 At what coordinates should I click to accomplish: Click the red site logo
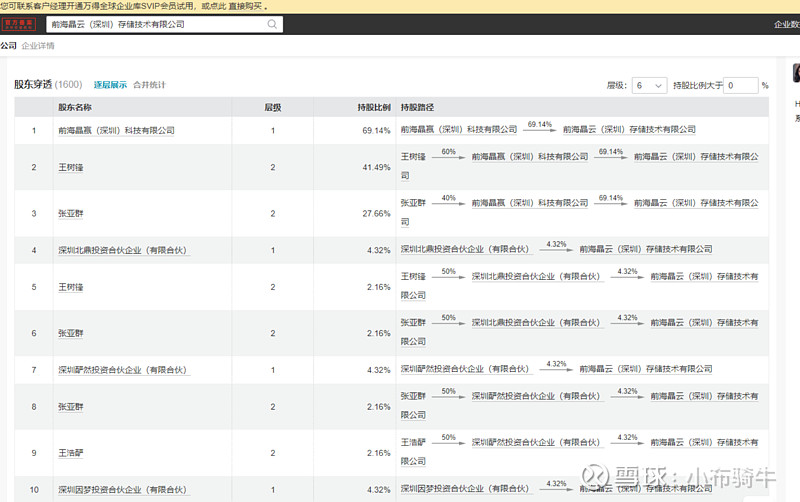pyautogui.click(x=18, y=24)
